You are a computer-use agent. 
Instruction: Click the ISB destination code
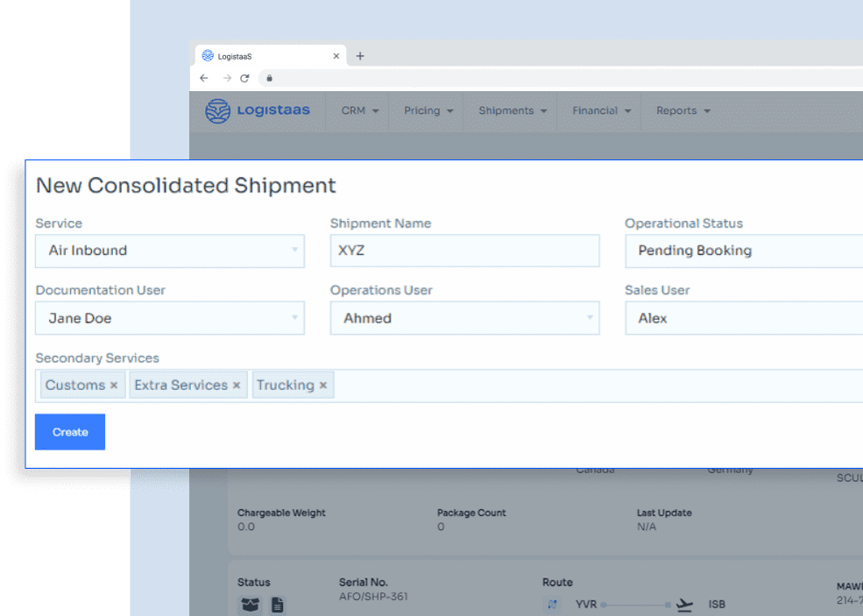(718, 605)
